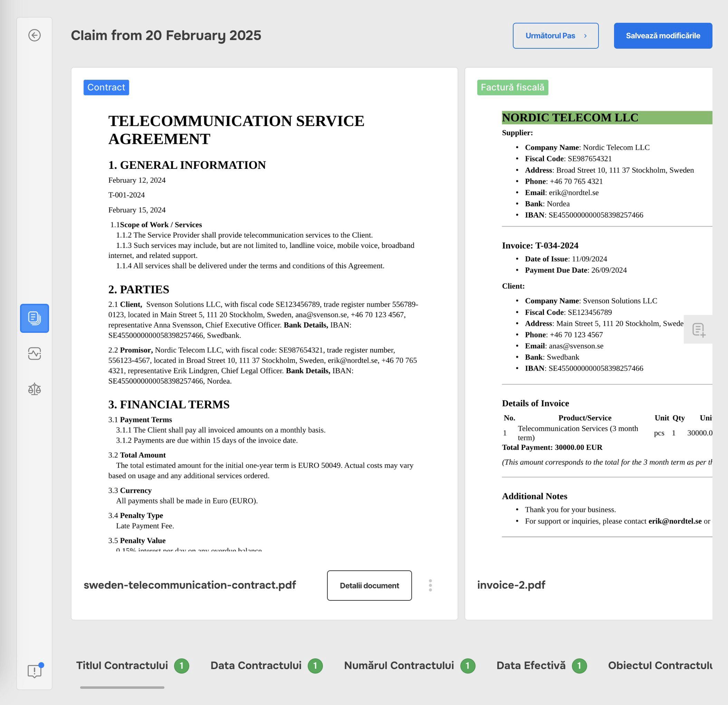This screenshot has width=728, height=705.
Task: Click the Contract document type label
Action: pos(106,88)
